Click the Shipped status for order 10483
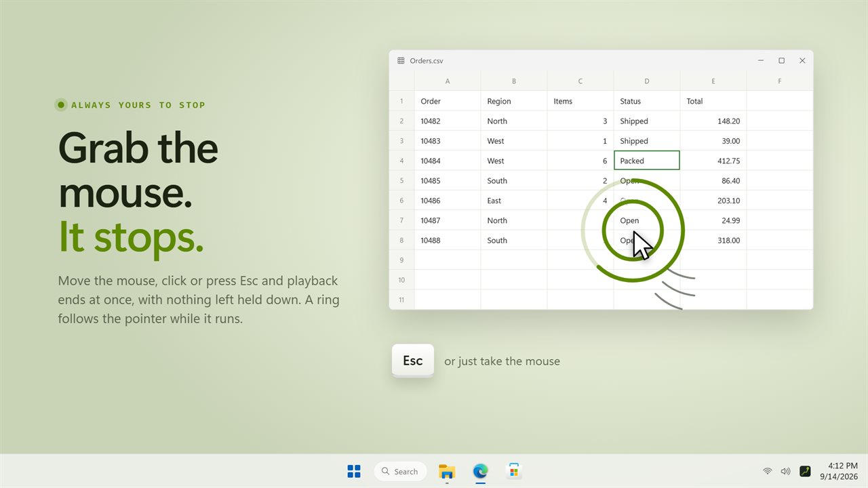The width and height of the screenshot is (868, 488). point(647,141)
